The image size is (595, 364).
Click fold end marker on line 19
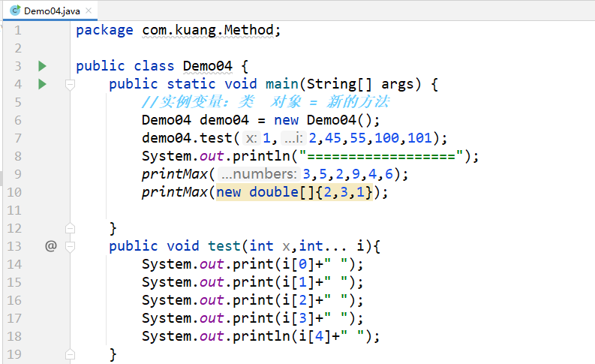click(x=70, y=354)
